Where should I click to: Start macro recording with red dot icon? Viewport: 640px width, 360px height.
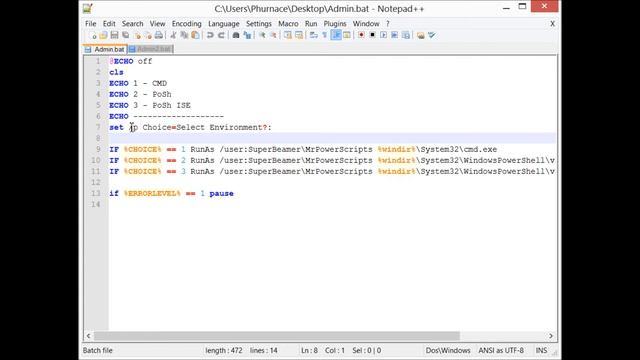[361, 36]
